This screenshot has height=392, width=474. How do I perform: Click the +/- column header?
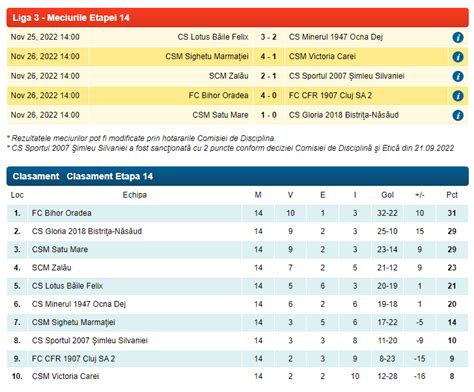(x=420, y=195)
